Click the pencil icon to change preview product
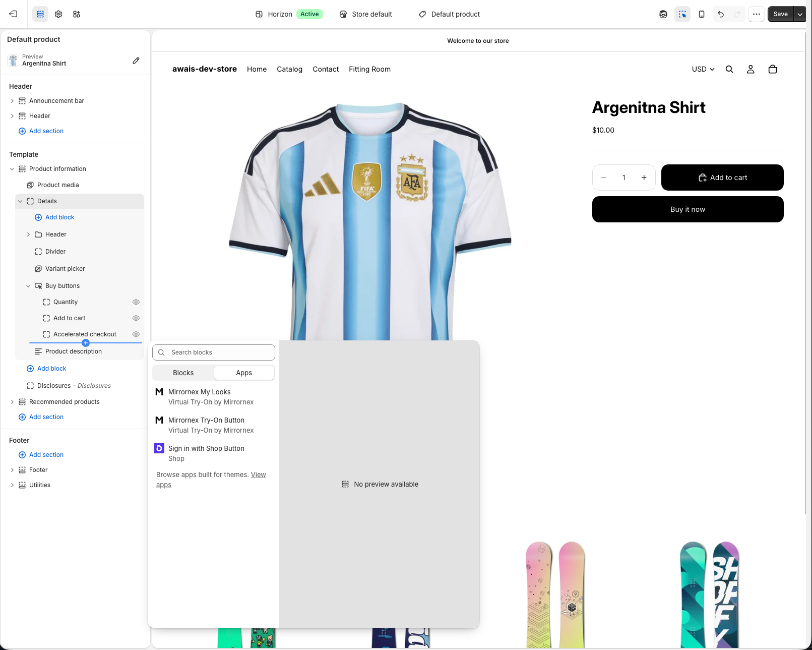 pyautogui.click(x=136, y=61)
